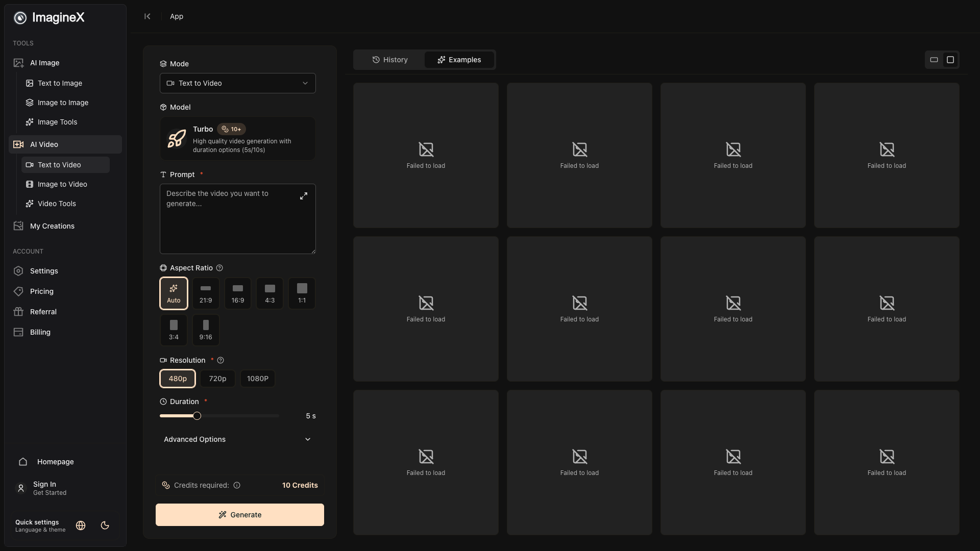Select the AI Video section
This screenshot has width=980, height=551.
65,144
